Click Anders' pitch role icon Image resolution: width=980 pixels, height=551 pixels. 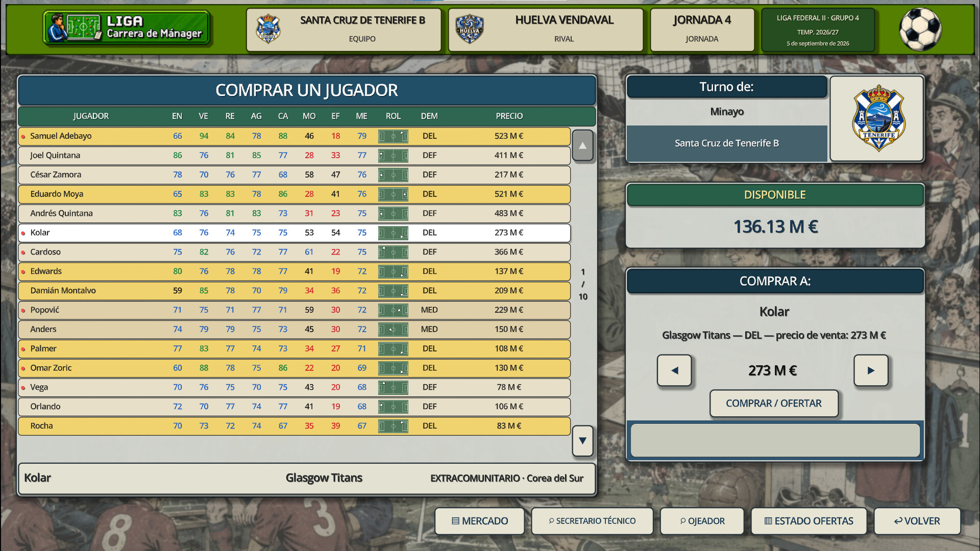pos(393,330)
